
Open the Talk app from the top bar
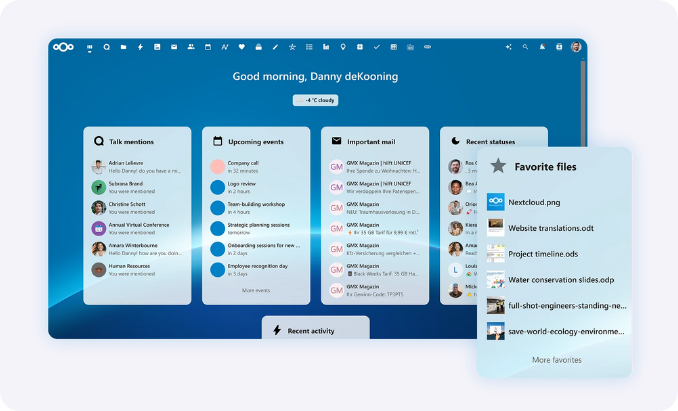pyautogui.click(x=106, y=47)
